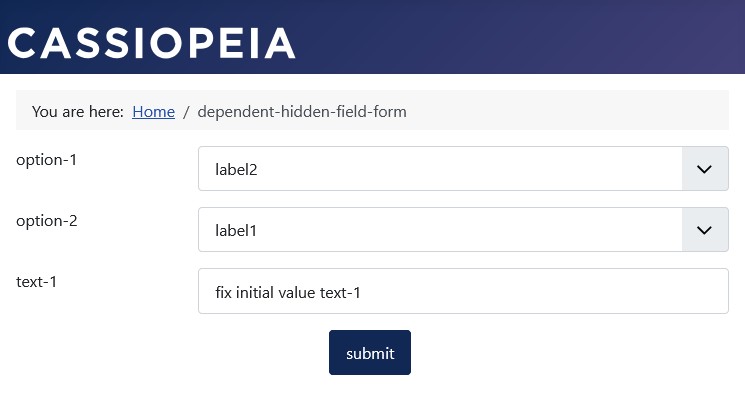
Task: Click the option-2 field label
Action: tap(46, 221)
